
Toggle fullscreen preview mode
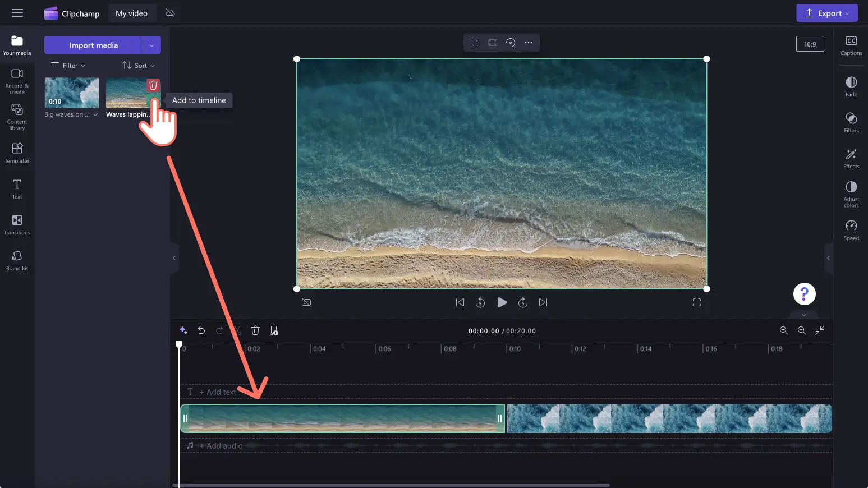pos(696,302)
